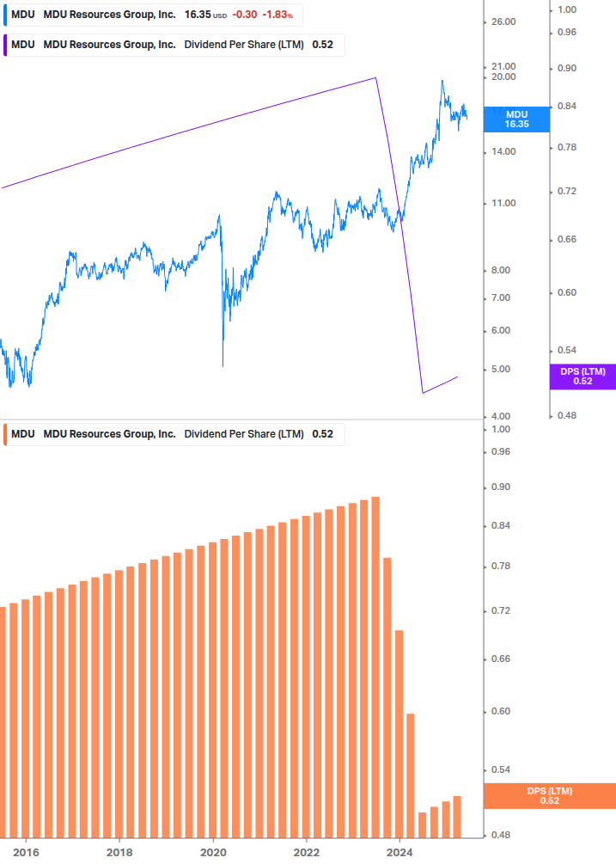Click the 0.90 label on the bar pane axis

501,487
